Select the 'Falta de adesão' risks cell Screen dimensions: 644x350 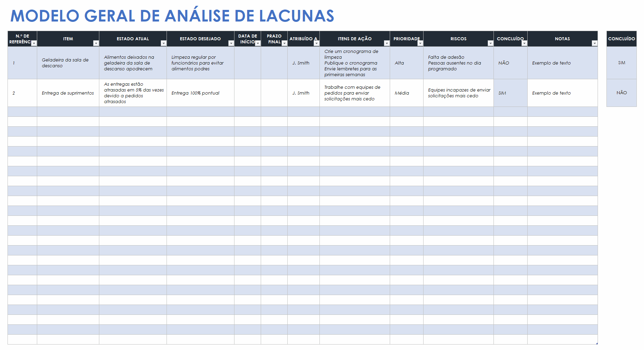pos(458,63)
